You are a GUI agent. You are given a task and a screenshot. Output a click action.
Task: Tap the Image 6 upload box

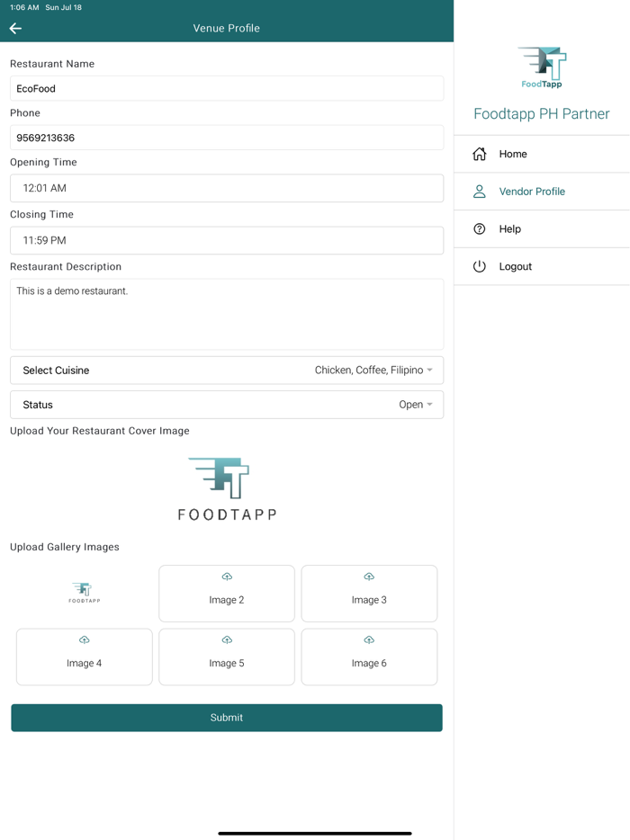click(x=369, y=657)
